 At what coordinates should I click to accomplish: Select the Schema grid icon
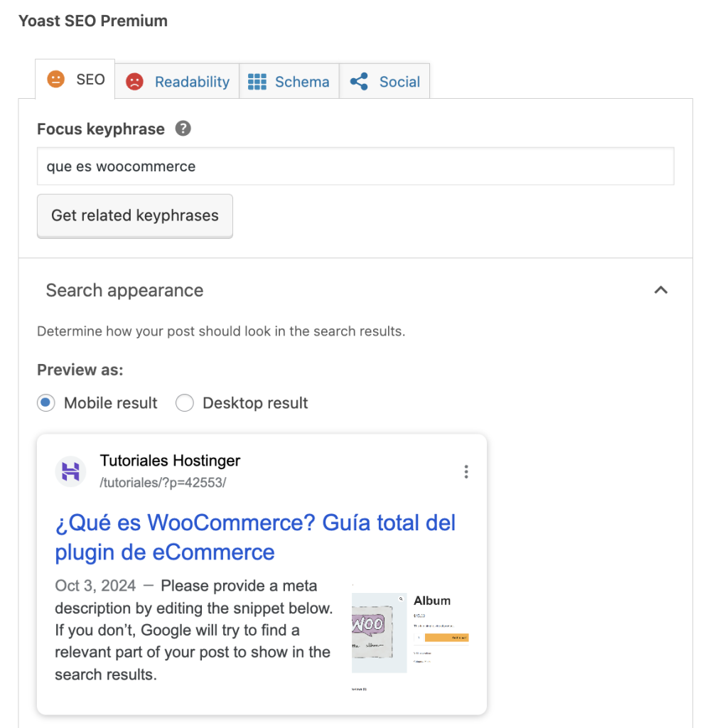point(257,81)
